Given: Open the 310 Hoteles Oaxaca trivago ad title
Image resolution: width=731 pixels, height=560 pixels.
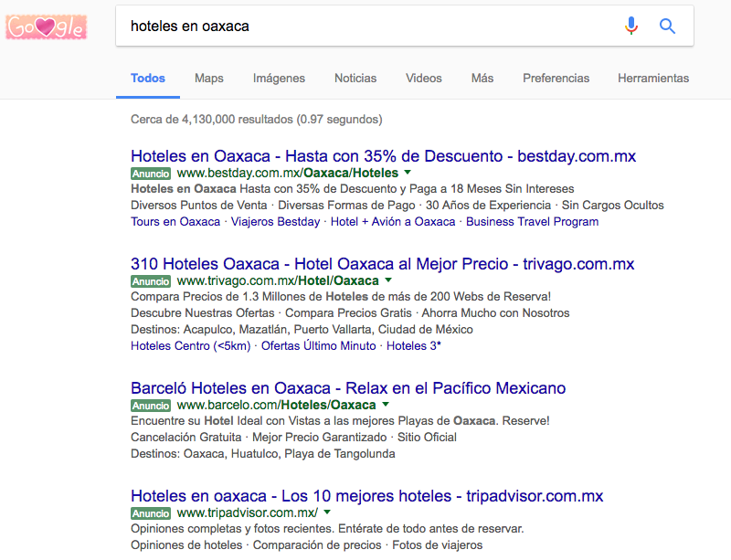Looking at the screenshot, I should 382,264.
